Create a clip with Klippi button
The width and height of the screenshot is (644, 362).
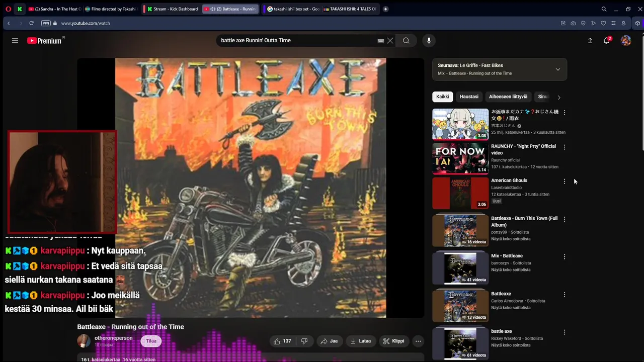point(394,341)
